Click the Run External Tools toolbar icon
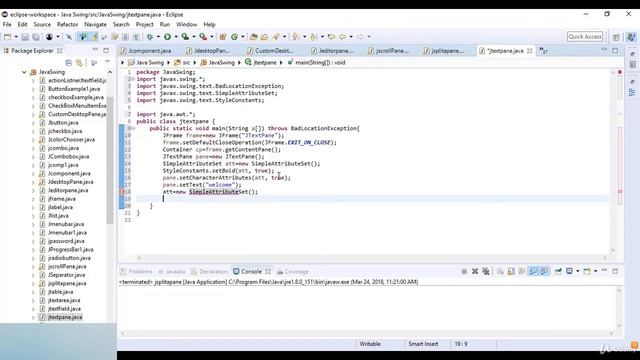Image resolution: width=640 pixels, height=360 pixels. click(x=203, y=37)
